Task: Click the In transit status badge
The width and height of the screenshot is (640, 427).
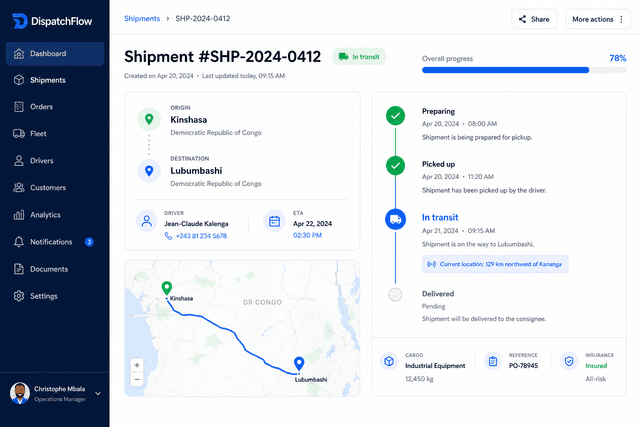Action: [x=359, y=57]
